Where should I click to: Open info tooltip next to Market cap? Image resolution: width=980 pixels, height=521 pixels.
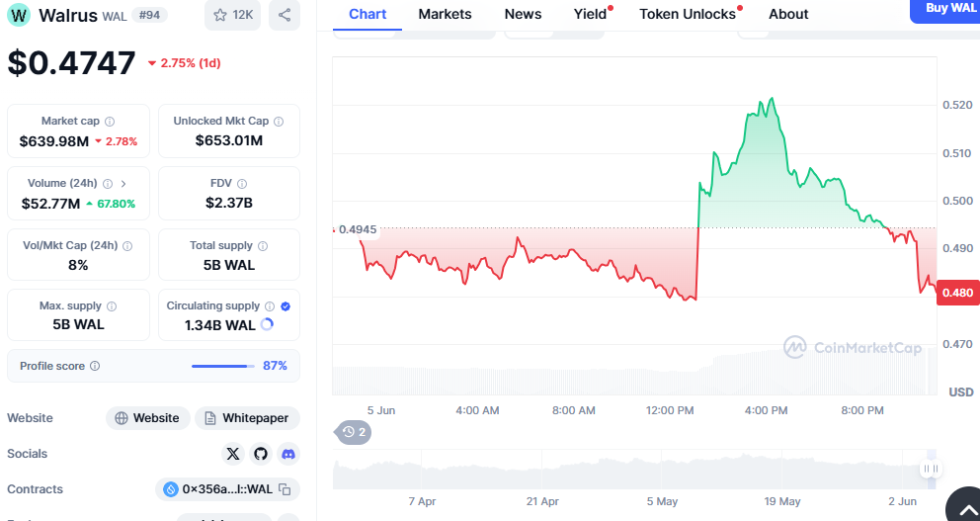(x=110, y=122)
